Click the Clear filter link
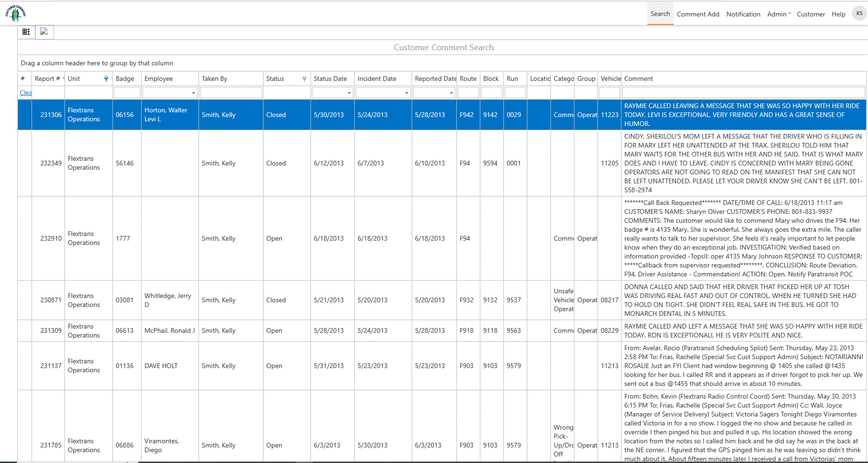This screenshot has width=868, height=463. 25,93
